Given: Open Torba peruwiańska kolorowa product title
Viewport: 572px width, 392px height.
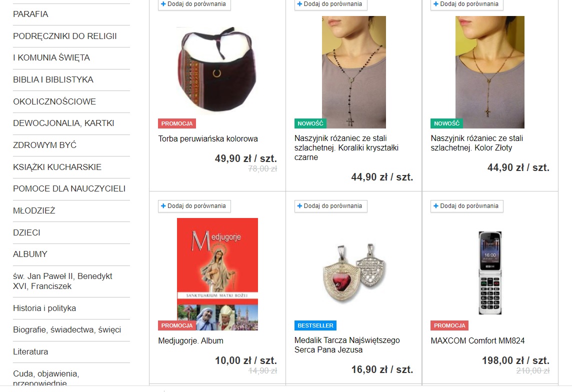Looking at the screenshot, I should pos(208,138).
